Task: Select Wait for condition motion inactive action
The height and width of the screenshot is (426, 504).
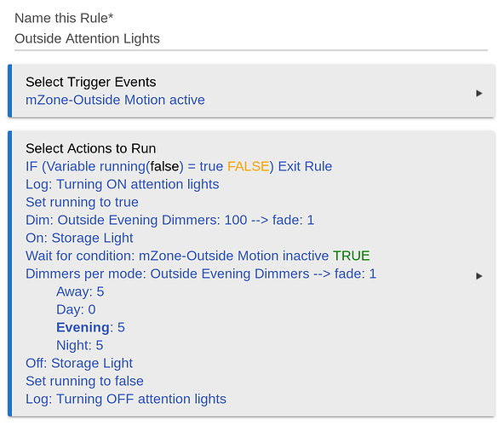Action: [198, 256]
